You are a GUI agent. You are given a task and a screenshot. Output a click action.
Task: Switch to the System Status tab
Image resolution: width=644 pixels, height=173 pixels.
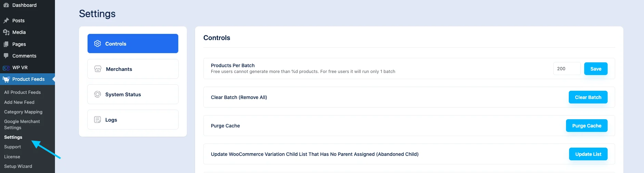[x=133, y=94]
